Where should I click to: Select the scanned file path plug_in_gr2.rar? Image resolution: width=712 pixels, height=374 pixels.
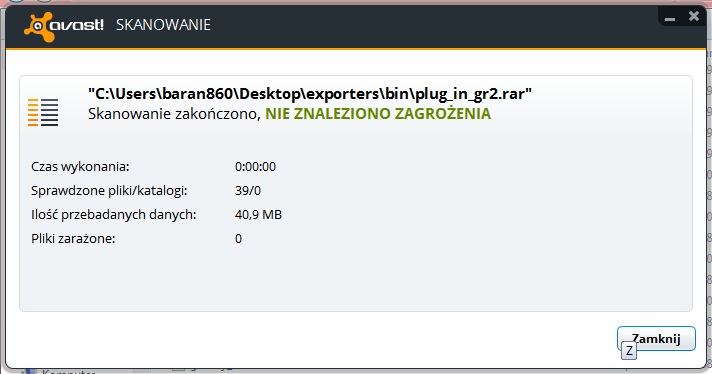(x=310, y=94)
